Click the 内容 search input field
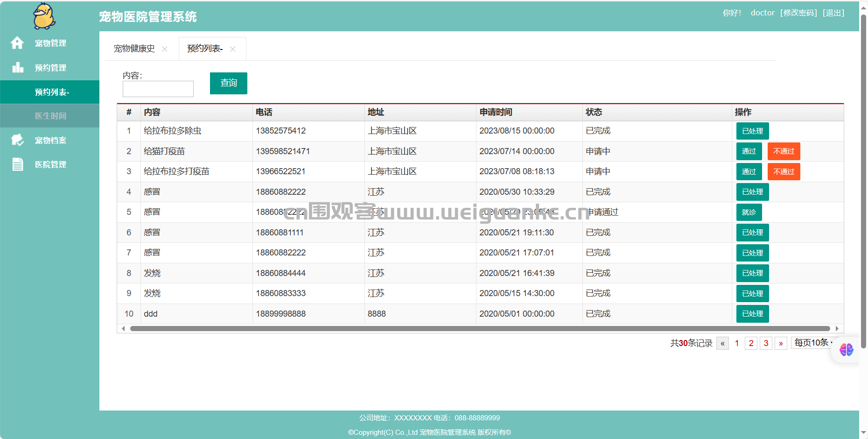 pos(158,89)
